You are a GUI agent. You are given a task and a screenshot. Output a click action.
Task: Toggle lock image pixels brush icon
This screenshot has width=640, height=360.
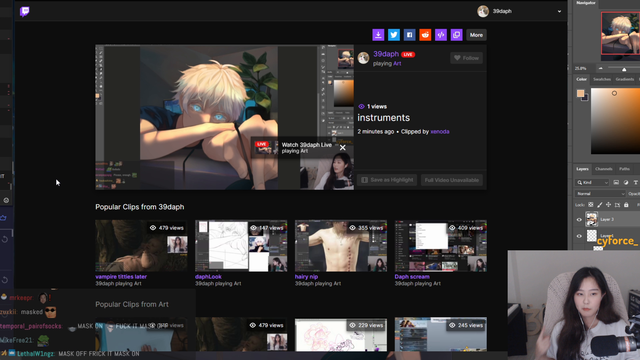click(x=600, y=204)
